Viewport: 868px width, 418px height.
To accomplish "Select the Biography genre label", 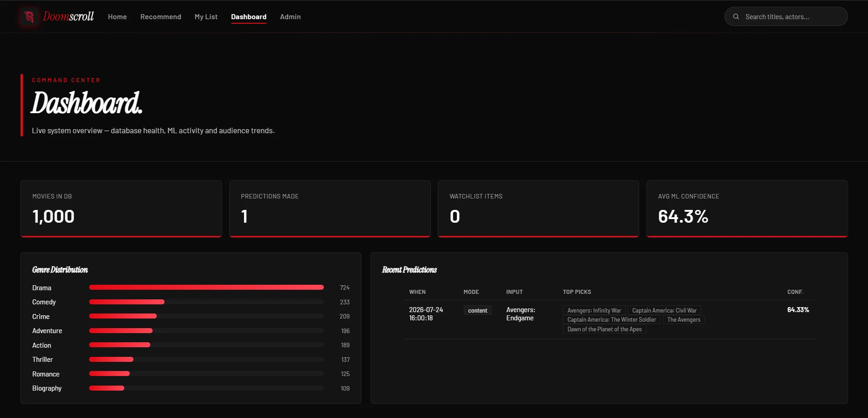I will click(47, 388).
